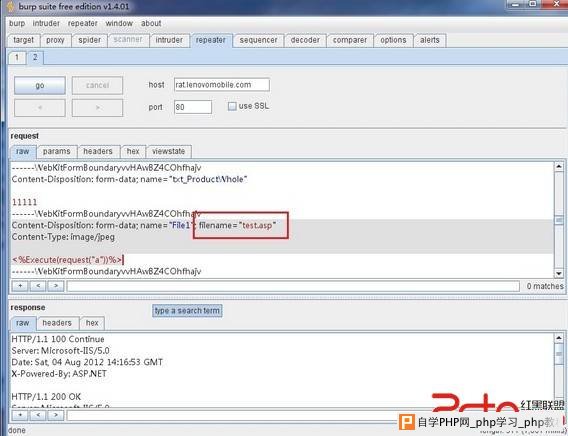This screenshot has height=436, width=568.
Task: Click the HTTP/1.1 200 OK line
Action: tap(46, 397)
